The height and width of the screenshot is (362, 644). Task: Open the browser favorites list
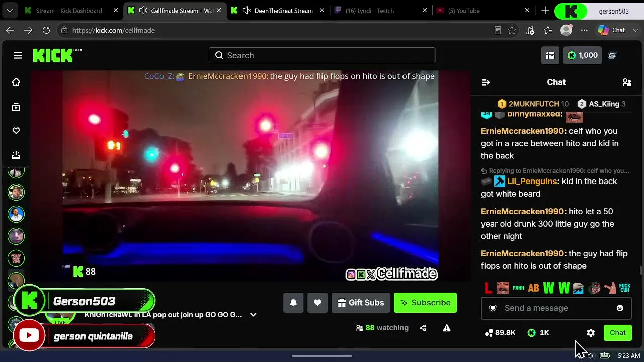coord(548,30)
